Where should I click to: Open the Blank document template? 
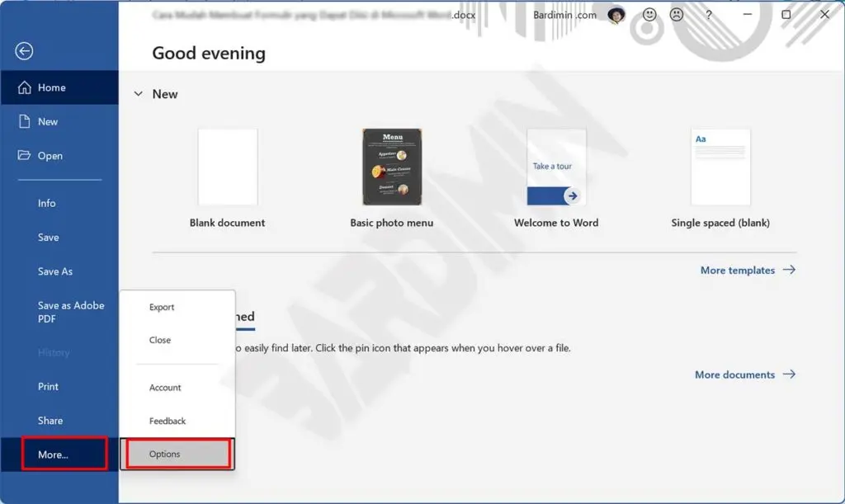pyautogui.click(x=228, y=167)
